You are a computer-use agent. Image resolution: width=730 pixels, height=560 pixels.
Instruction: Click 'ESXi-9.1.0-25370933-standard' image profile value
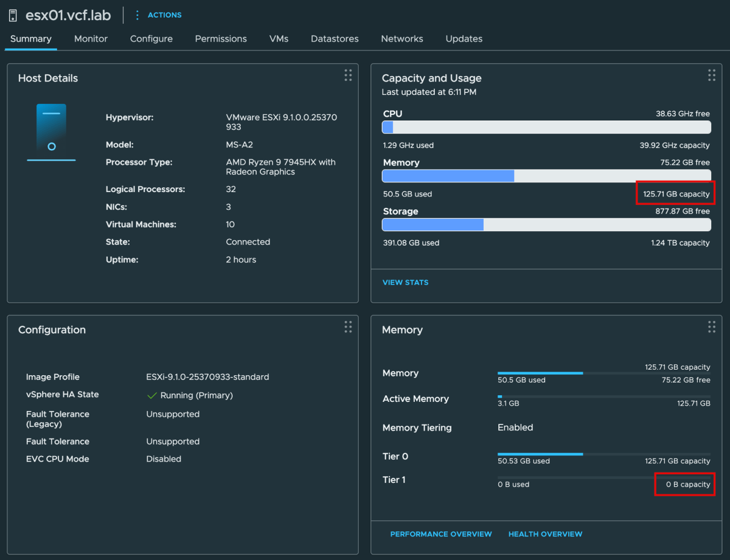pos(207,377)
